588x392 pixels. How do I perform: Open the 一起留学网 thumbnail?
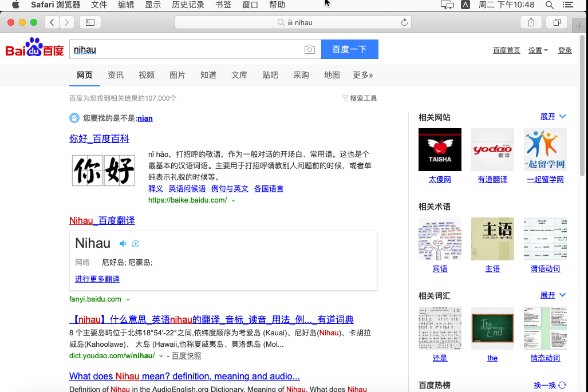pyautogui.click(x=545, y=149)
